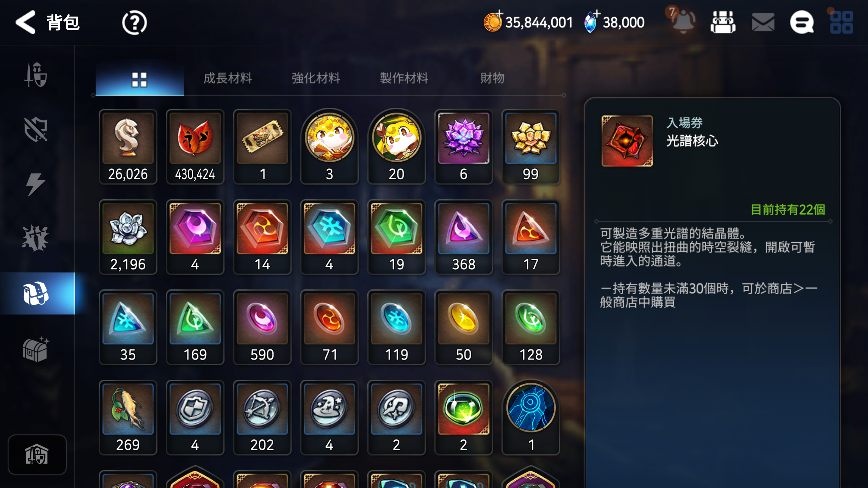Select the treasure chest sidebar category

coord(36,349)
